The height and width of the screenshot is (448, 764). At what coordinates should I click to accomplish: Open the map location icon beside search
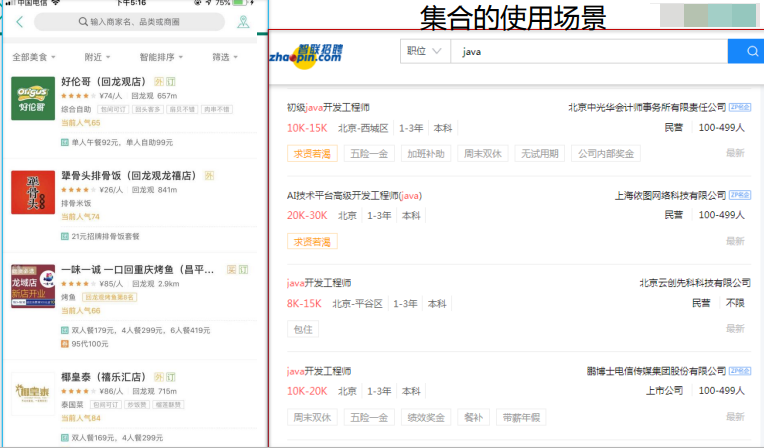(x=243, y=21)
